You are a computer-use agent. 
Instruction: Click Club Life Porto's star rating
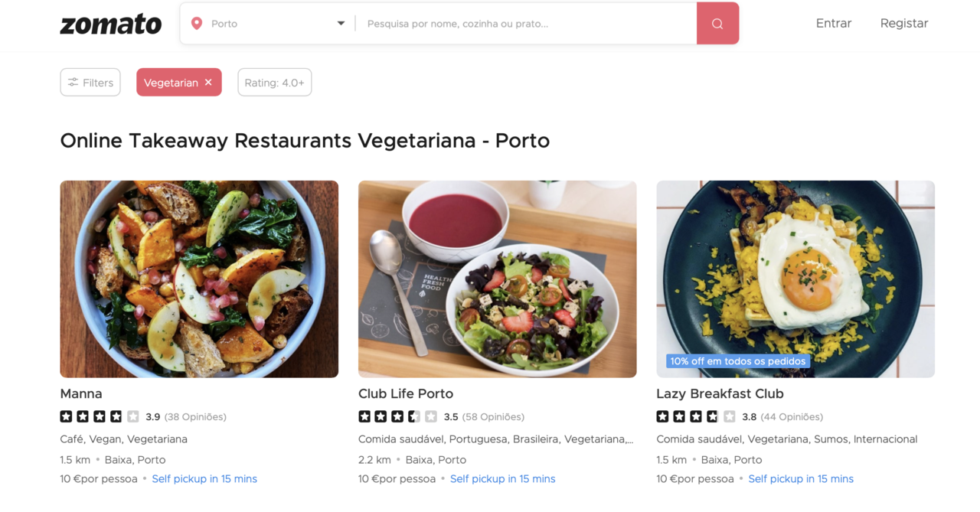click(397, 417)
